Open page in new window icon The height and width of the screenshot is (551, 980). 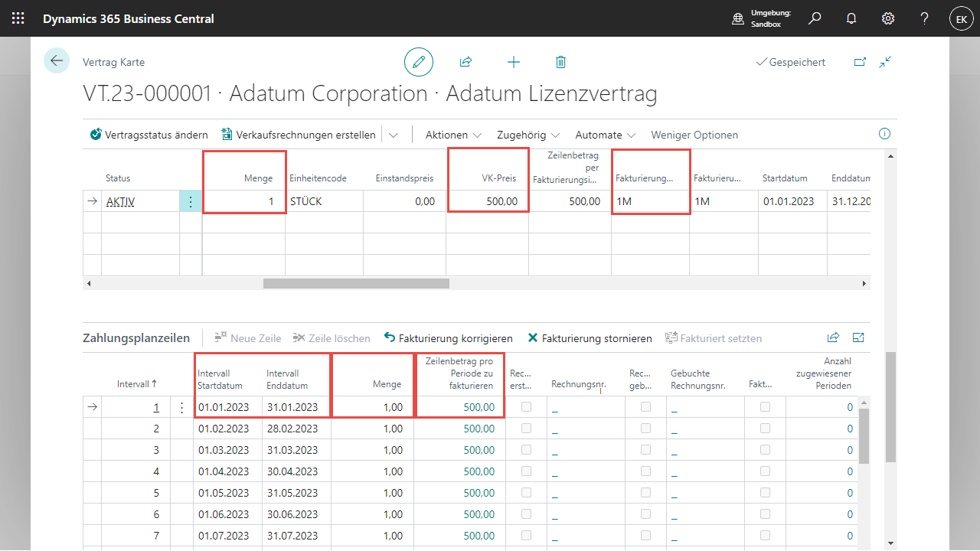click(x=860, y=62)
